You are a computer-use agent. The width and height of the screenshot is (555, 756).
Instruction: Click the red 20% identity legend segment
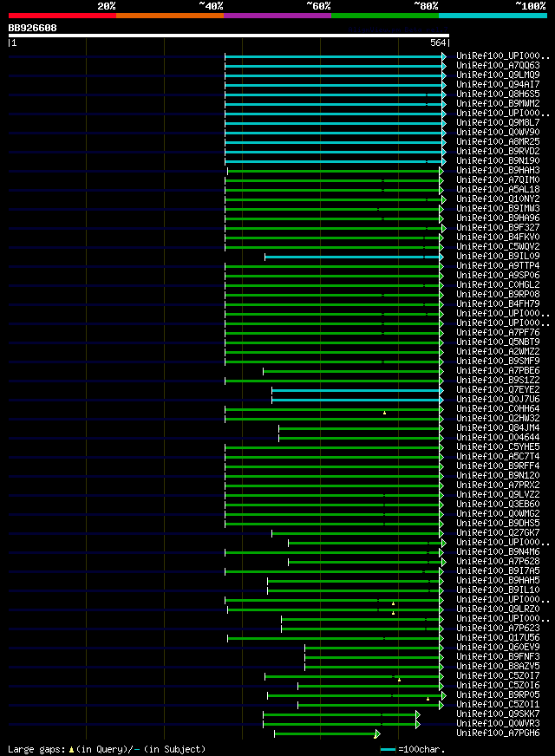click(x=62, y=16)
